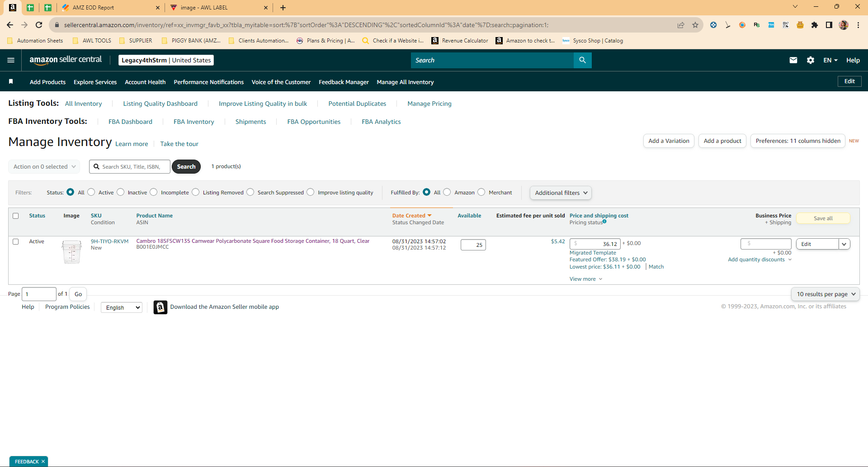This screenshot has width=868, height=467.
Task: Select the Active status radio button
Action: [x=91, y=192]
